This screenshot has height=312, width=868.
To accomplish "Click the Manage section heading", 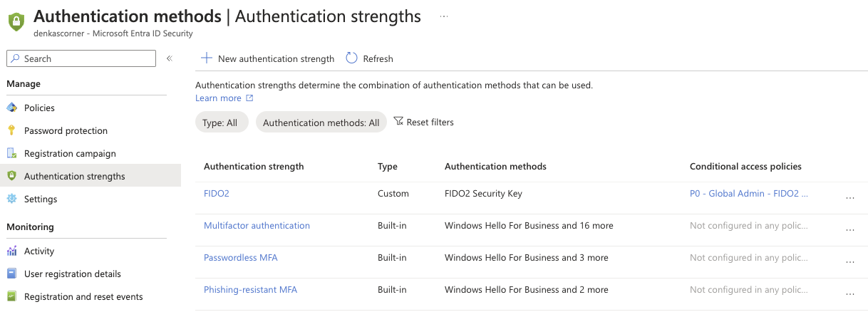I will click(24, 84).
